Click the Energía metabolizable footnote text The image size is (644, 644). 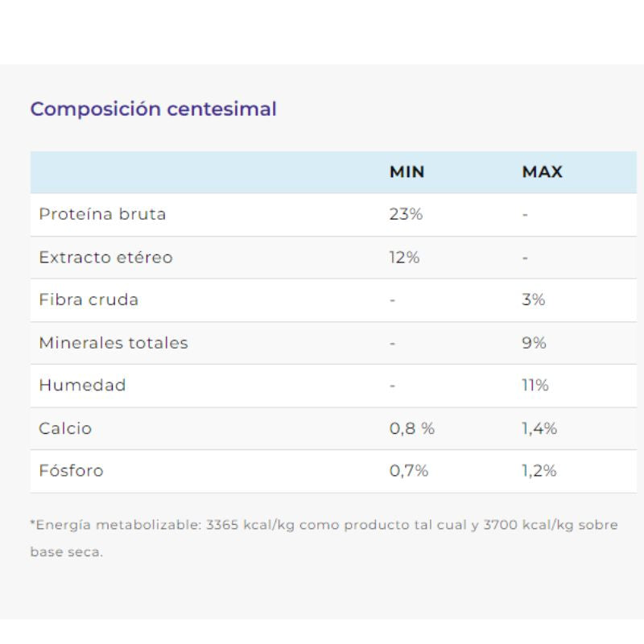click(324, 526)
